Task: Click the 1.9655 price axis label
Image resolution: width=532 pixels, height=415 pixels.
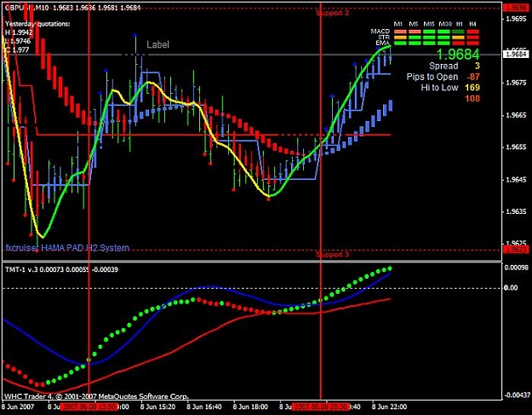Action: click(516, 147)
